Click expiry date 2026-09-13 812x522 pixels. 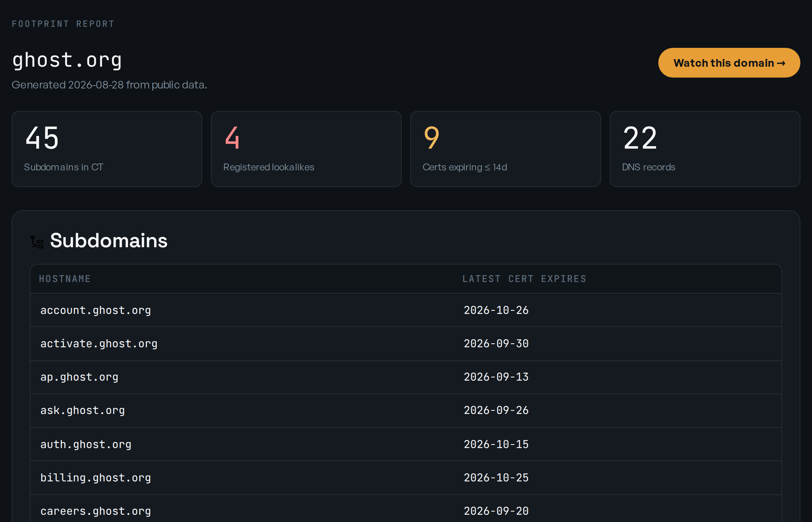pyautogui.click(x=496, y=377)
